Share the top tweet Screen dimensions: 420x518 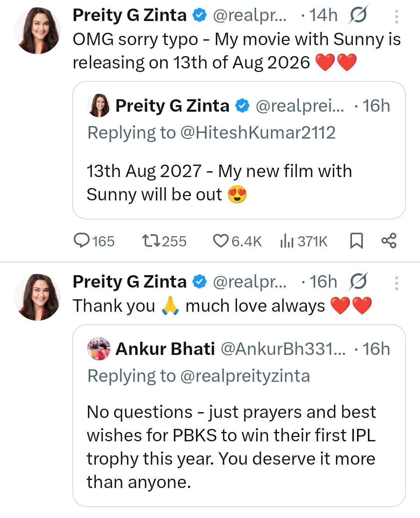pyautogui.click(x=389, y=241)
